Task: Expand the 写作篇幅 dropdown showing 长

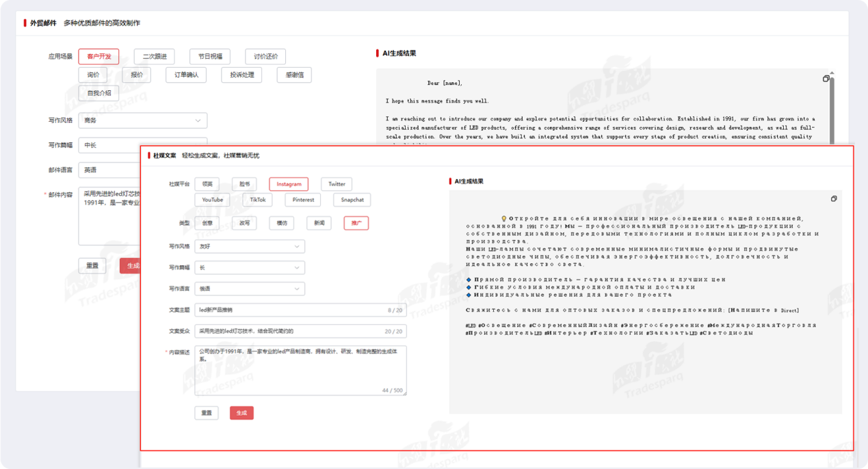Action: 250,267
